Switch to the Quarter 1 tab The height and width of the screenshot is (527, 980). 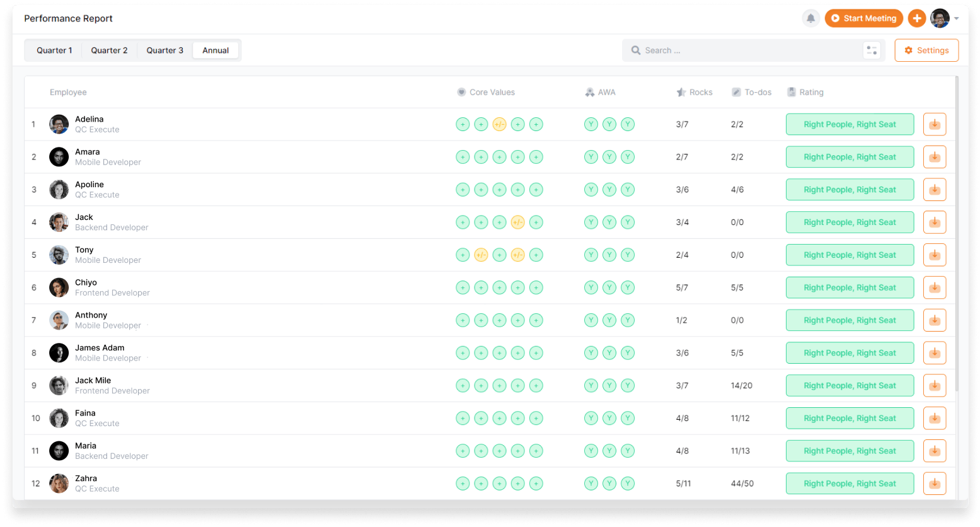54,50
